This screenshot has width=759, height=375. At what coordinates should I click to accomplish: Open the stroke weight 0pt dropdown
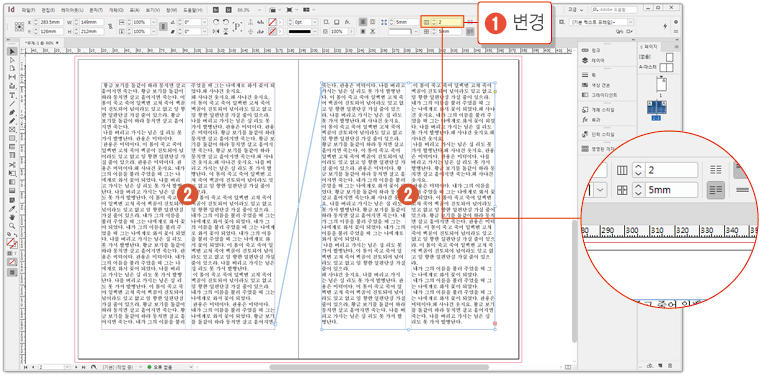tap(315, 22)
